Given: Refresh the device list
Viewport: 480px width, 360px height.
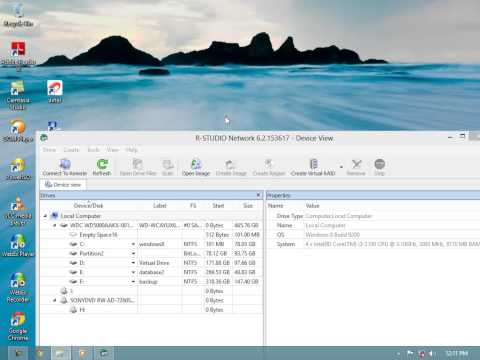Looking at the screenshot, I should click(102, 167).
